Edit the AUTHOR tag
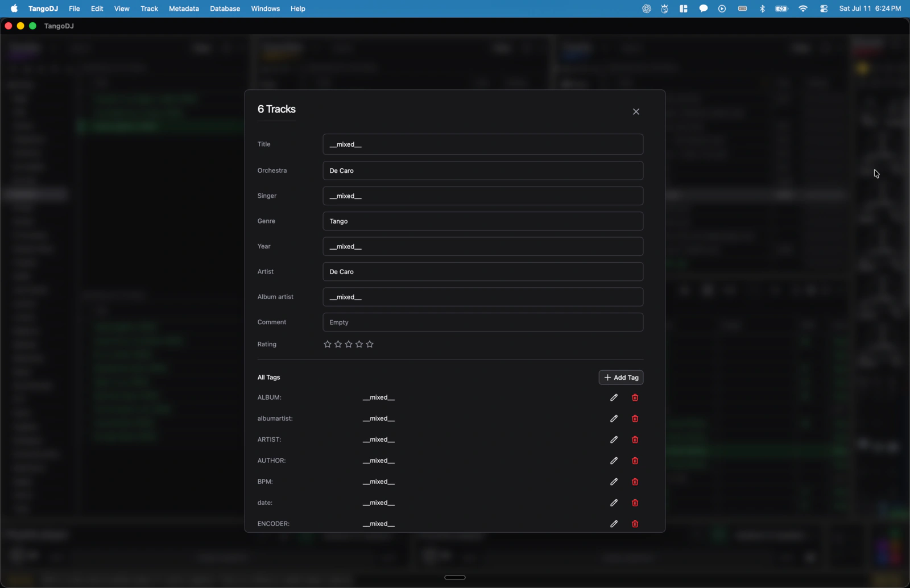Image resolution: width=910 pixels, height=588 pixels. pyautogui.click(x=614, y=461)
